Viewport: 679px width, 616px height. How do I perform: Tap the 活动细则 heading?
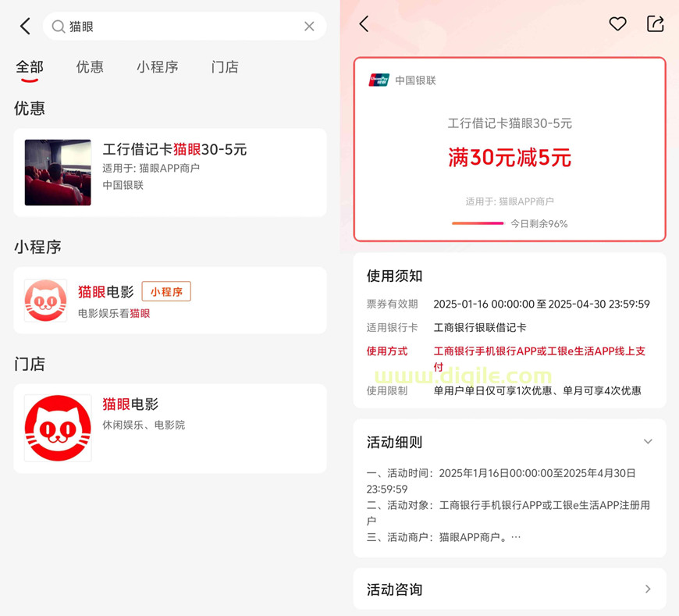click(394, 442)
